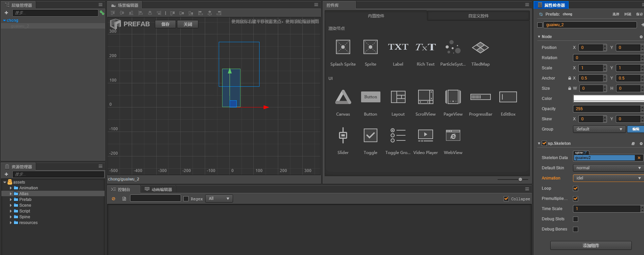Open the animation editor tab (动画编辑器)
Screen dimensions: 644x255
[x=158, y=189]
